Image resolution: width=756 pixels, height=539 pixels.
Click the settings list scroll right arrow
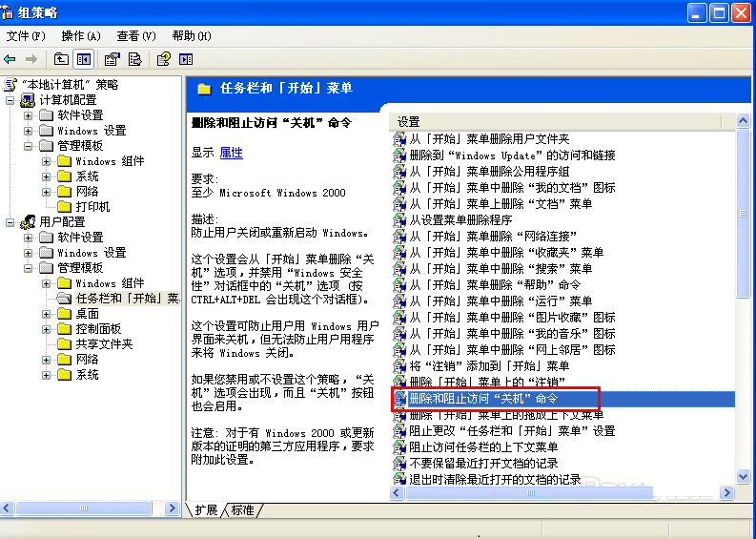coord(726,492)
